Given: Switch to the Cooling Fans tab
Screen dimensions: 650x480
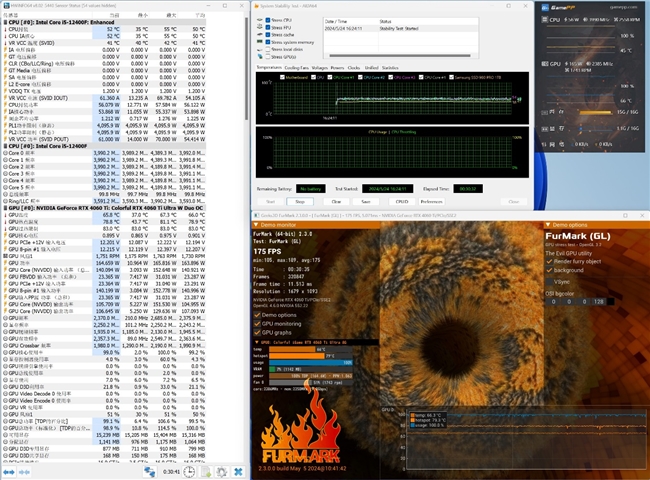Looking at the screenshot, I should click(x=296, y=68).
